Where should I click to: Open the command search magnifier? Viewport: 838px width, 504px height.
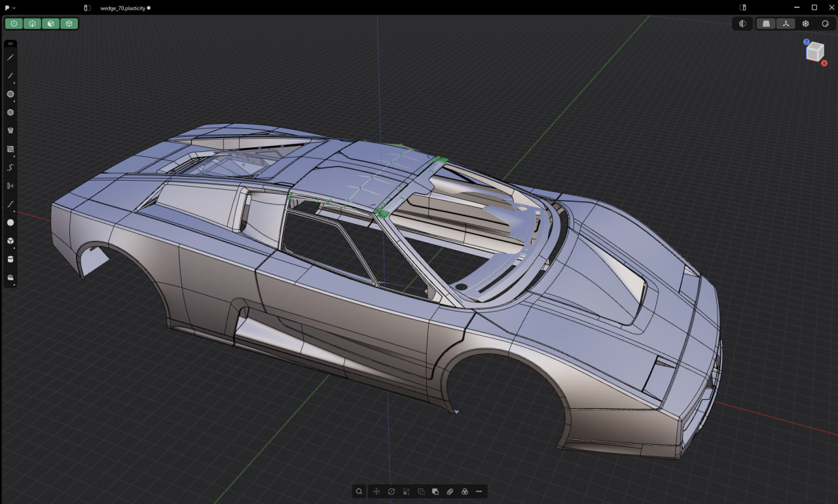point(359,492)
